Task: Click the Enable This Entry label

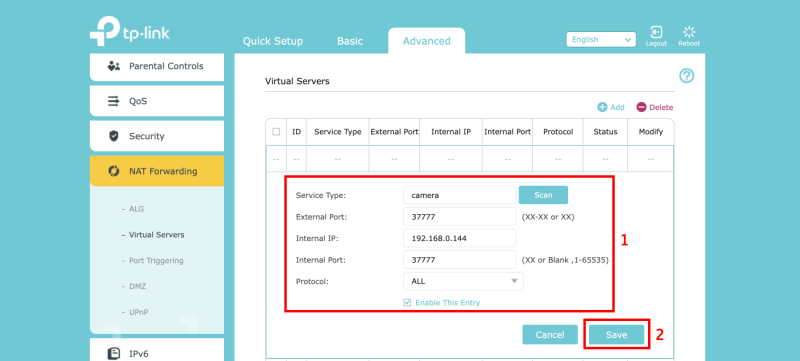Action: point(447,302)
